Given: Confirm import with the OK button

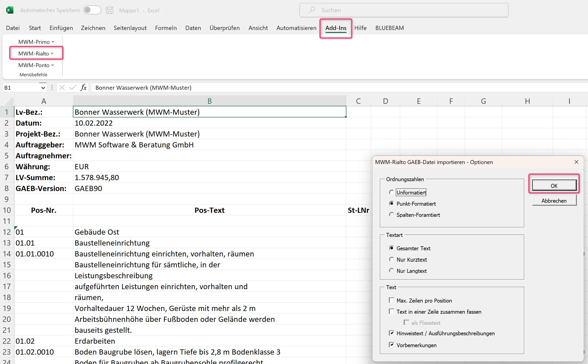Looking at the screenshot, I should [554, 186].
